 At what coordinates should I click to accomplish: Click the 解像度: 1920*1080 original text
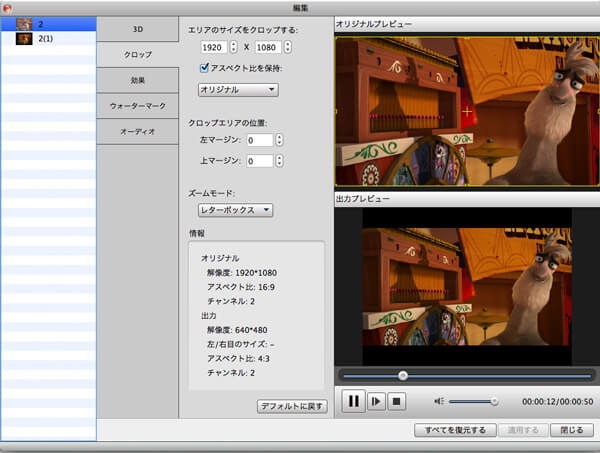[x=242, y=273]
